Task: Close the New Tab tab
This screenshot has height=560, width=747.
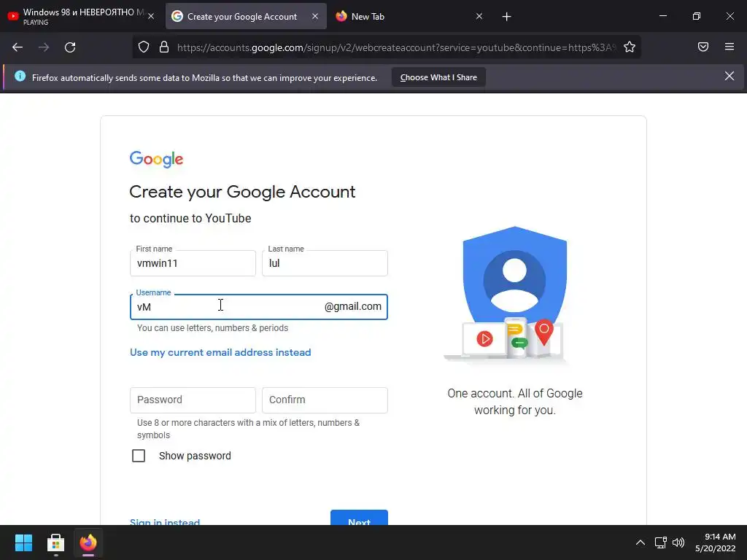Action: tap(479, 16)
